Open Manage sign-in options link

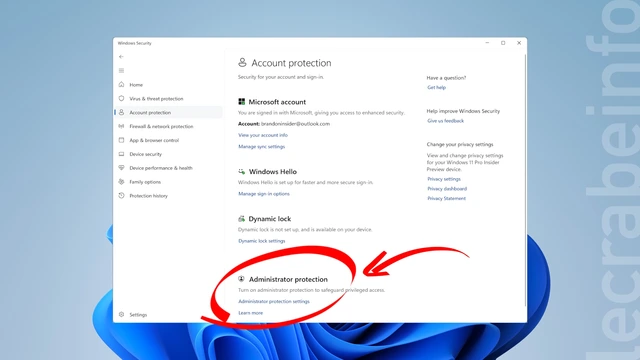point(264,194)
